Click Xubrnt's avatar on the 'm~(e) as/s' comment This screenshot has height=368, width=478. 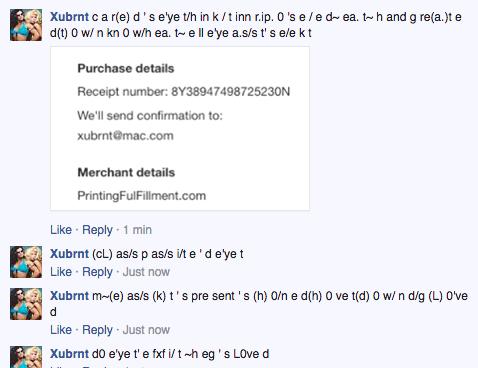coord(26,304)
